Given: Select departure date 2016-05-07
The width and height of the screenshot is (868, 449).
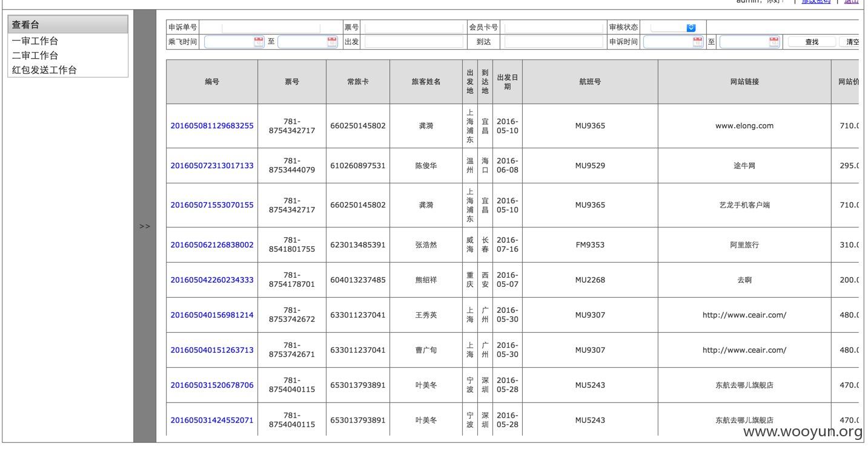Looking at the screenshot, I should [508, 280].
